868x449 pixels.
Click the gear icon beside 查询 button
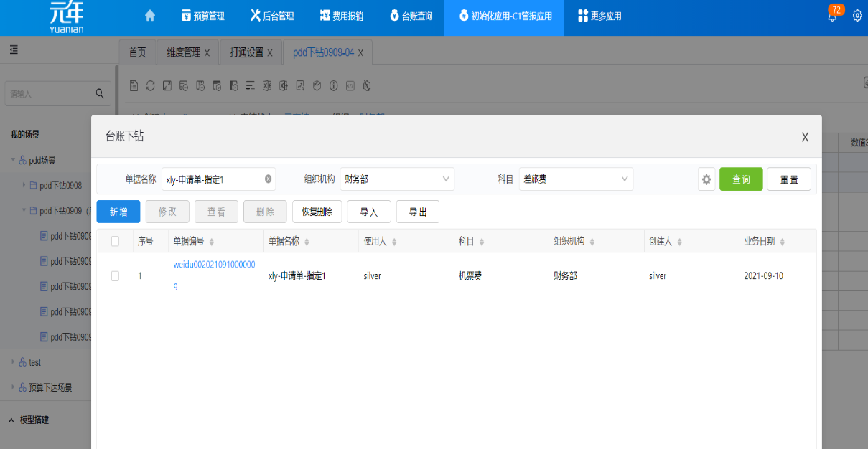click(706, 179)
